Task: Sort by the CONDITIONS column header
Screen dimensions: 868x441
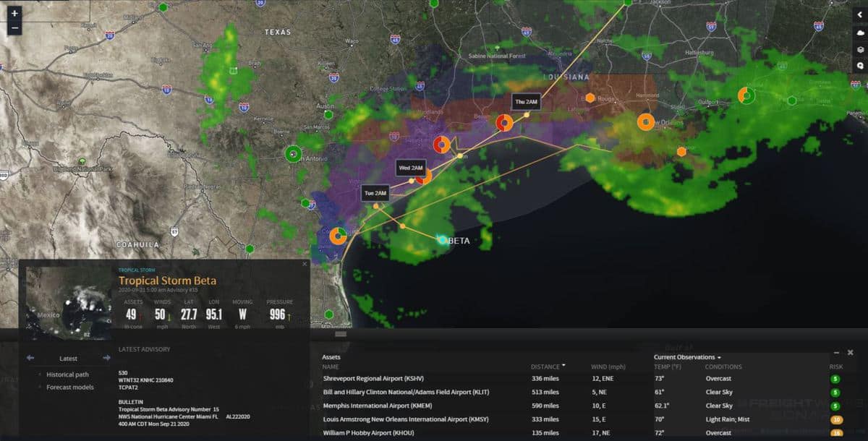Action: [723, 367]
